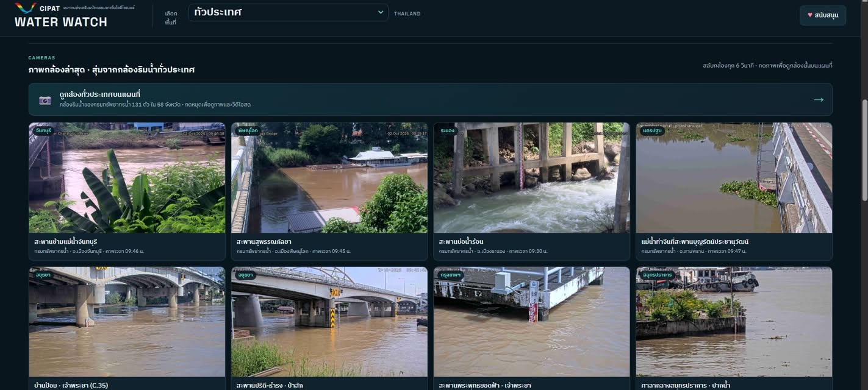Click the CAMERAS section label
The height and width of the screenshot is (390, 868).
(41, 58)
